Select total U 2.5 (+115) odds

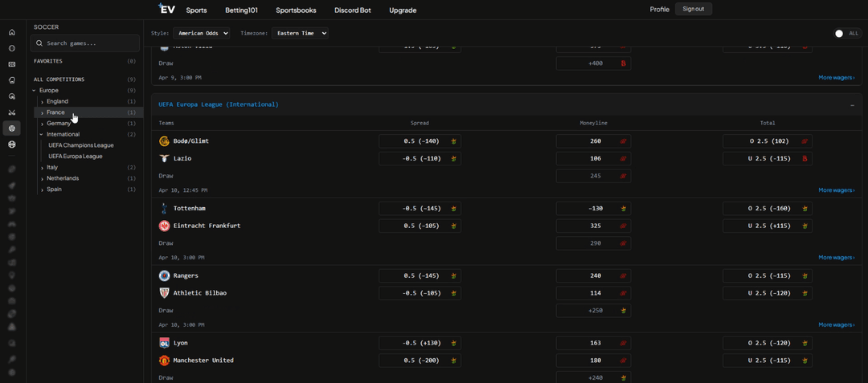[768, 226]
